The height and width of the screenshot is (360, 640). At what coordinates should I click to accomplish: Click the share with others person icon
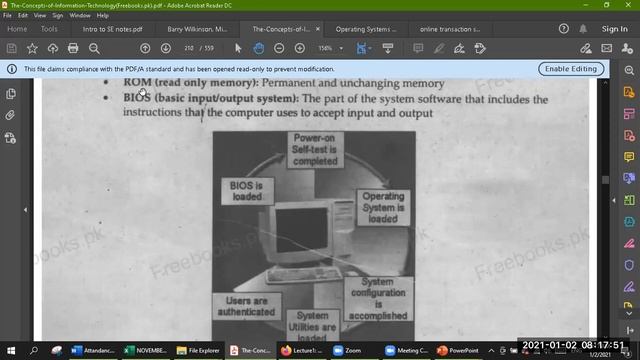pos(627,49)
